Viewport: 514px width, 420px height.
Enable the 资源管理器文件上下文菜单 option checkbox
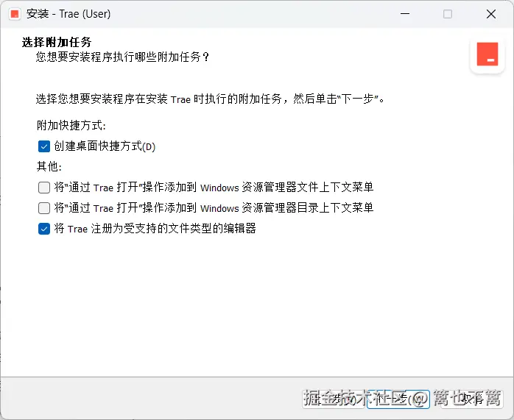pyautogui.click(x=44, y=188)
